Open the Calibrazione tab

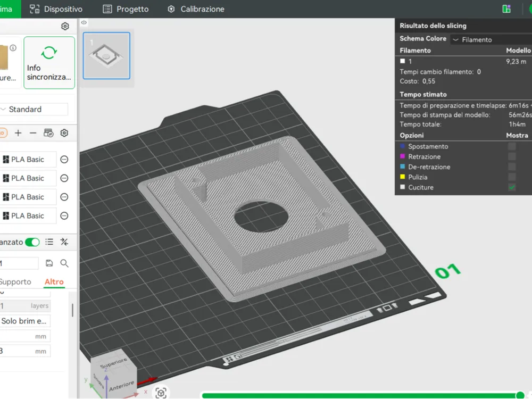point(196,9)
